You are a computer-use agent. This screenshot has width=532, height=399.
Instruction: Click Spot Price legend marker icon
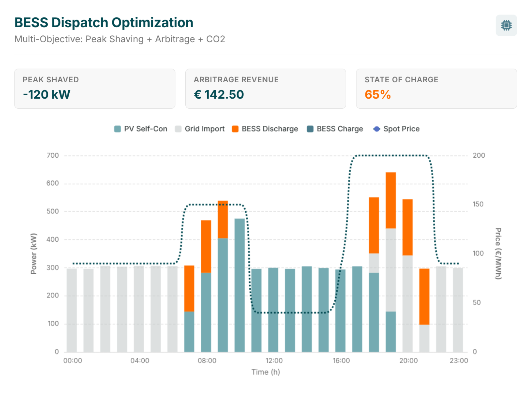click(376, 129)
